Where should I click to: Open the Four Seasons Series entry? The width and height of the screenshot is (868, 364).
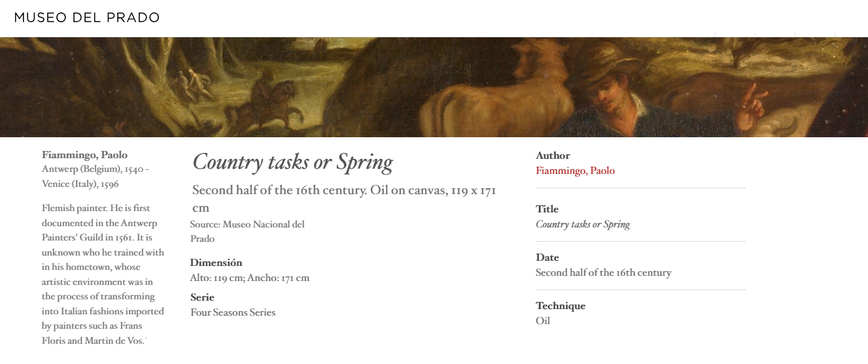[x=233, y=312]
